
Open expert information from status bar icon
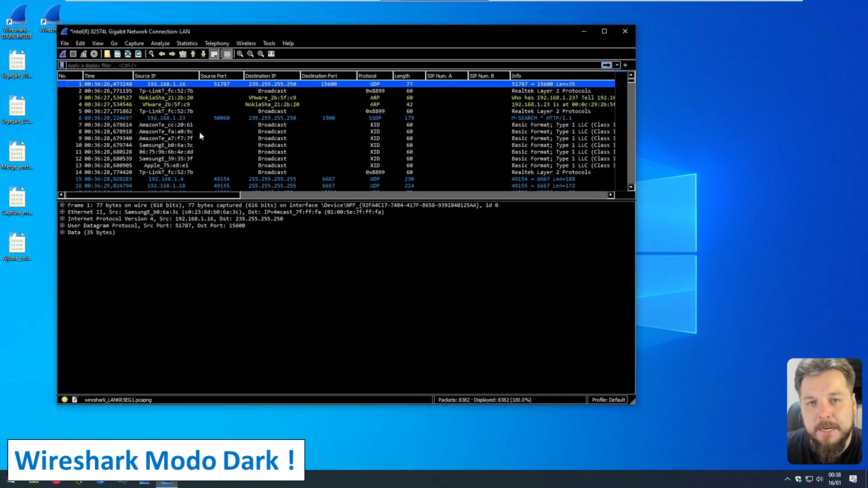click(64, 400)
